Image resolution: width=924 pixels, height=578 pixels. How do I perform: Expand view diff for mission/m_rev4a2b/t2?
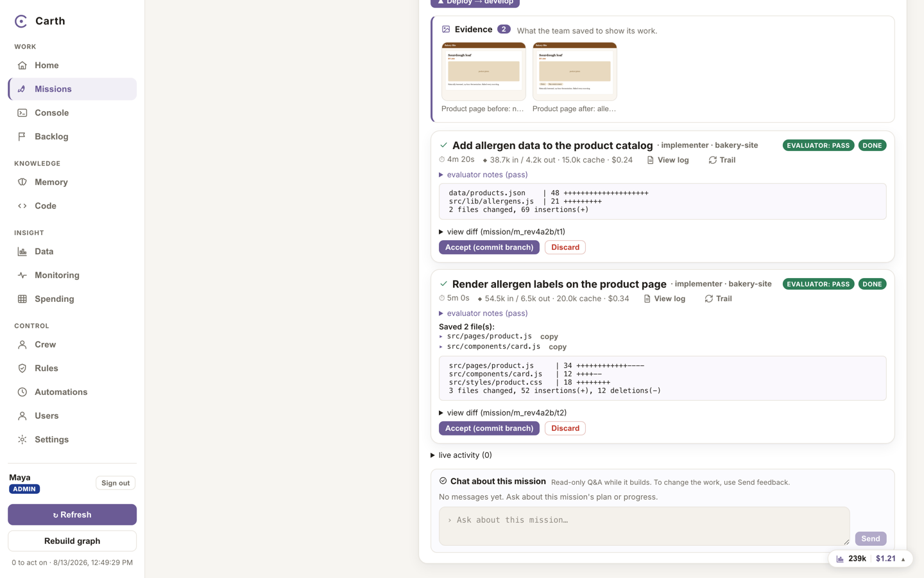pyautogui.click(x=502, y=413)
